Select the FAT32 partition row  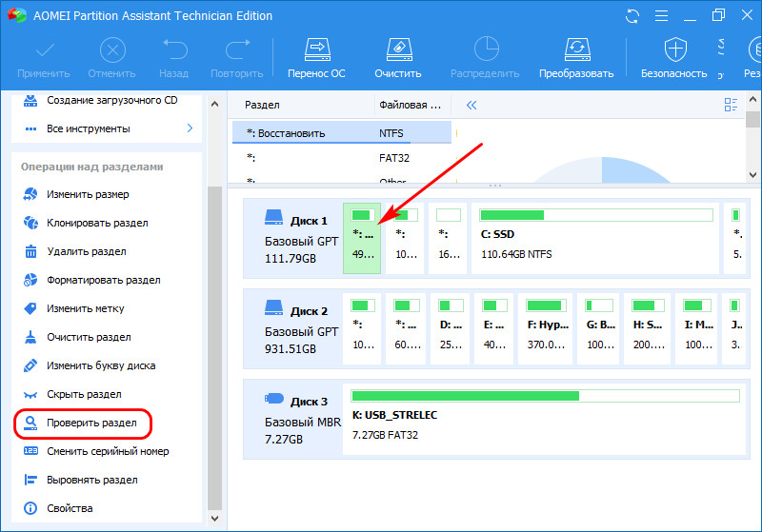pyautogui.click(x=342, y=158)
